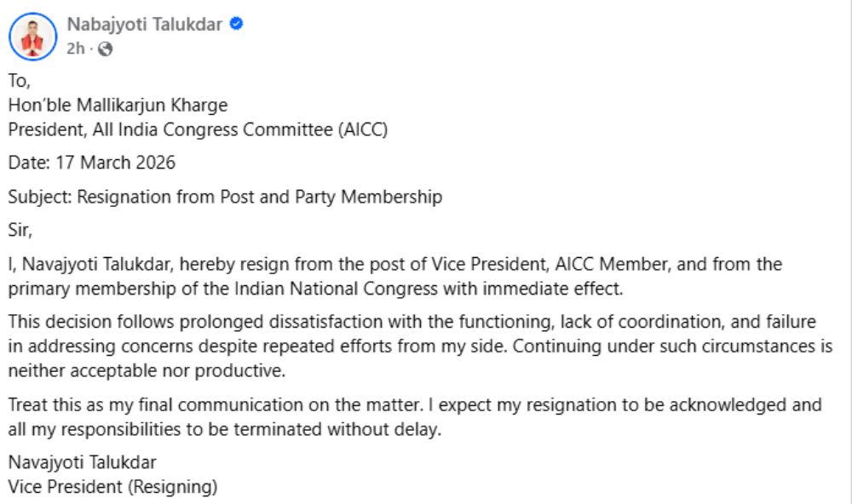Click the Hon'ble Mallikarjun Kharge line

coord(118,106)
